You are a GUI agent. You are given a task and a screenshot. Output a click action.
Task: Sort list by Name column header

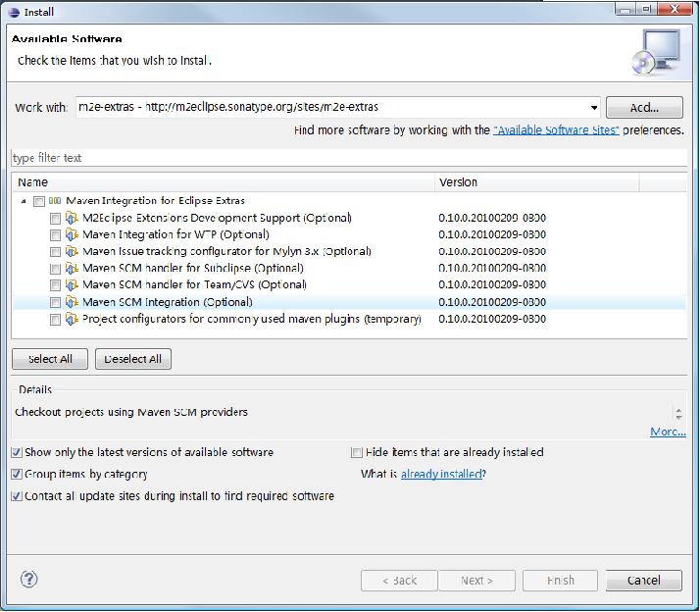(x=223, y=182)
